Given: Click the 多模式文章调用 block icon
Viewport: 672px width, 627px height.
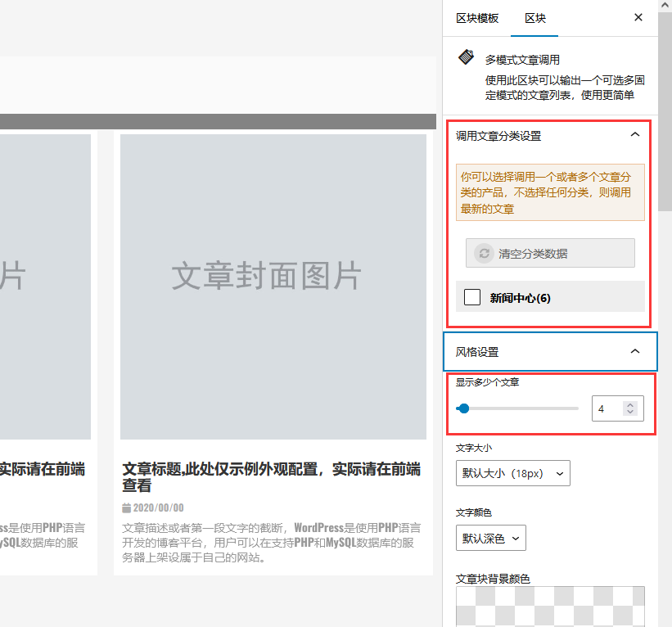Looking at the screenshot, I should coord(466,58).
